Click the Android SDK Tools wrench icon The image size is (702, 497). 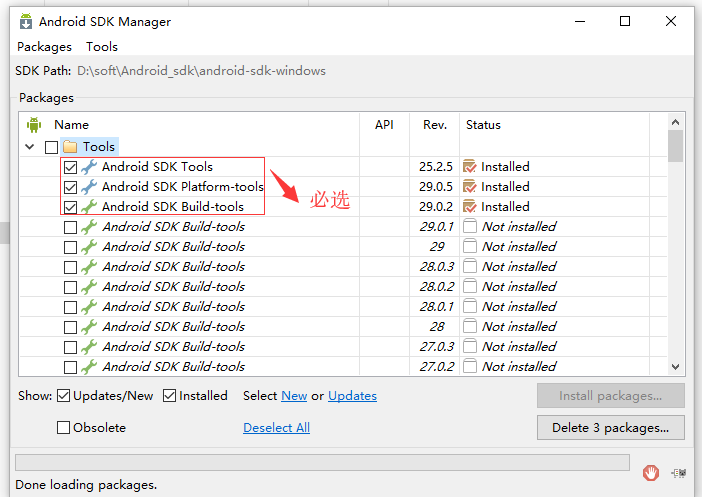pyautogui.click(x=89, y=167)
